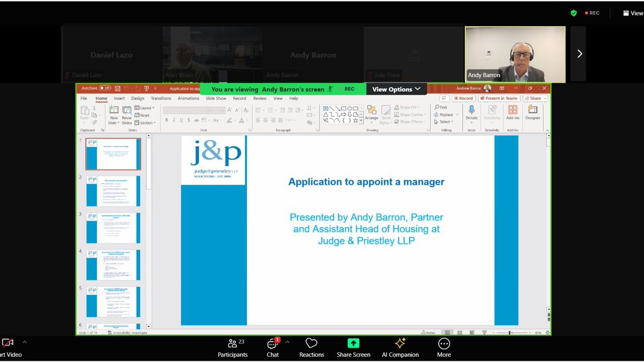Toggle Italic formatting
Viewport: 644px width, 362px height.
click(174, 120)
